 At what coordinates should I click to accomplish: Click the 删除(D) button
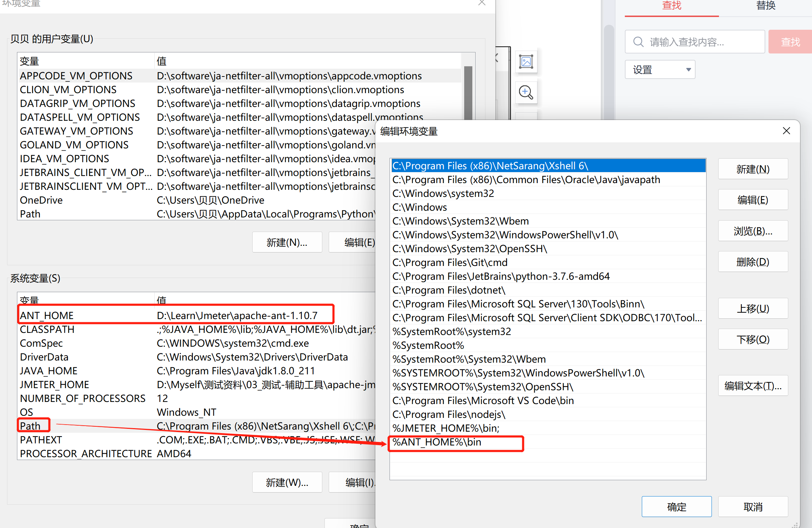pyautogui.click(x=753, y=262)
